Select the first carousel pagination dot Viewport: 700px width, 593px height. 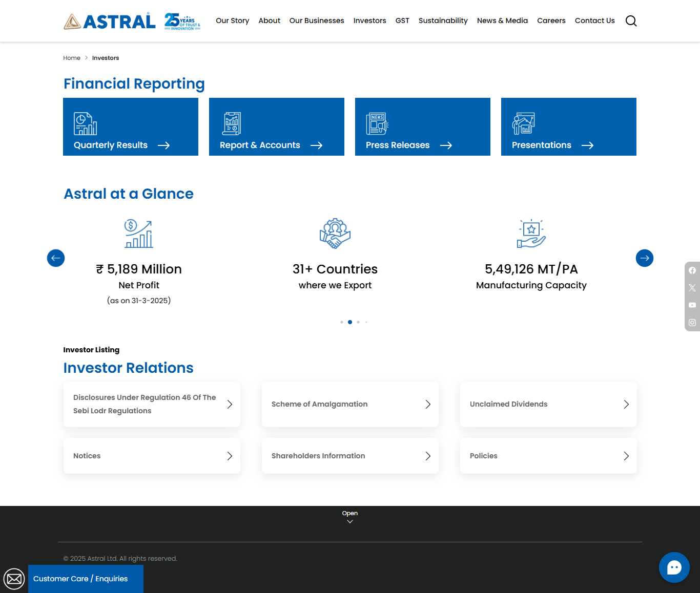342,322
